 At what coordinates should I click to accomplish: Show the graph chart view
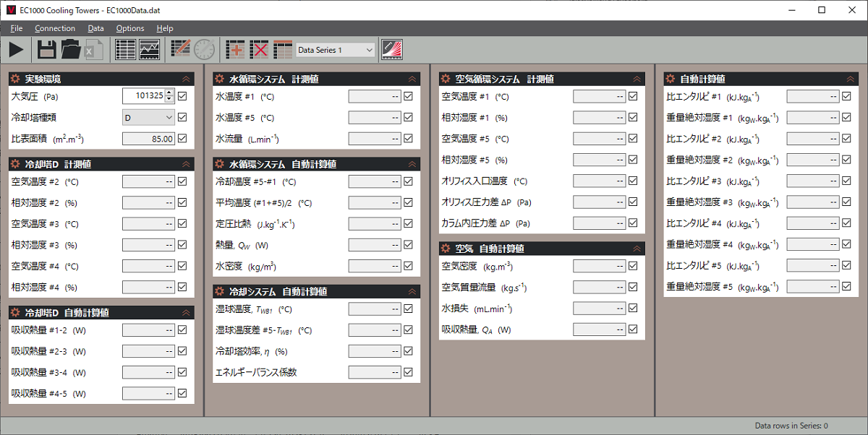pyautogui.click(x=150, y=50)
